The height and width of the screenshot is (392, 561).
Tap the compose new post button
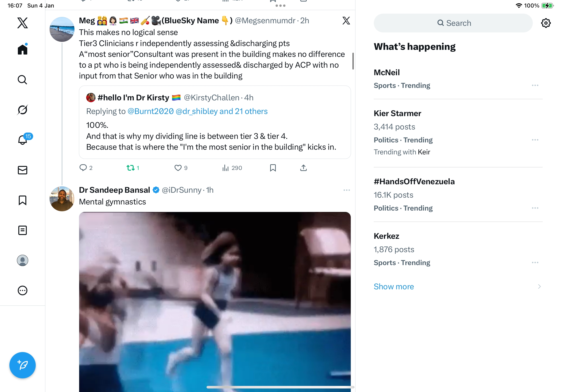point(23,365)
